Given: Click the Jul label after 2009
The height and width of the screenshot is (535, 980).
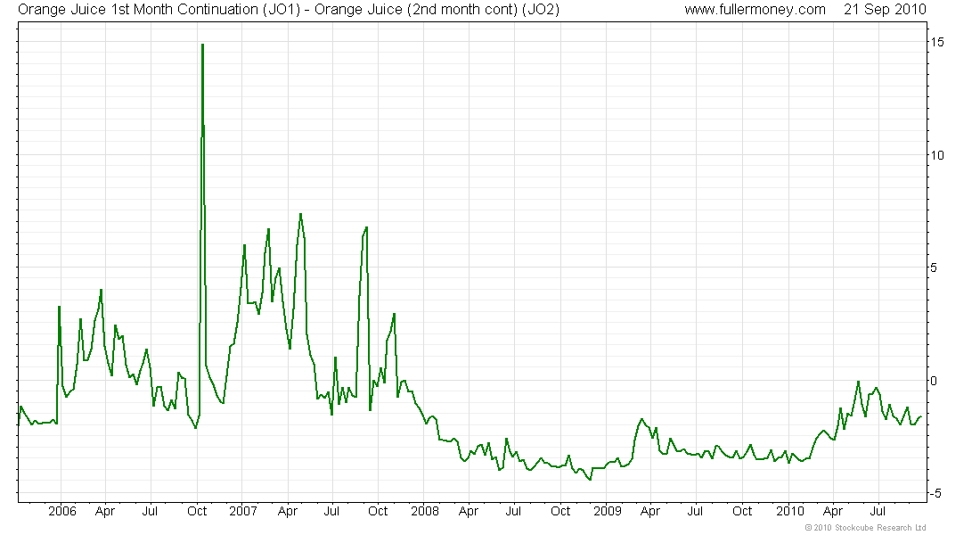Looking at the screenshot, I should tap(695, 511).
